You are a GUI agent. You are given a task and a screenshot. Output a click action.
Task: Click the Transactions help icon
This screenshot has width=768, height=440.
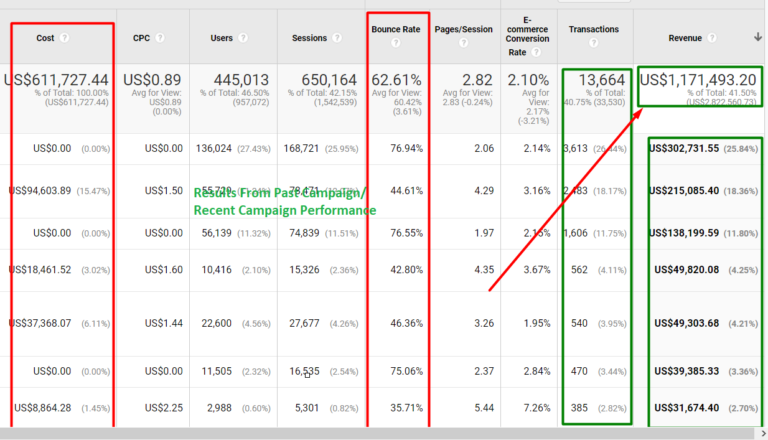click(594, 43)
